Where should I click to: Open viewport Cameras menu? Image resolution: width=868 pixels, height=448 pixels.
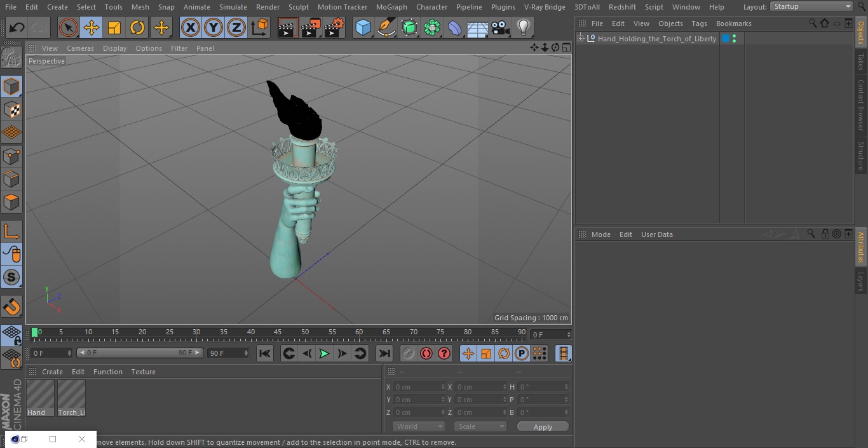coord(80,48)
